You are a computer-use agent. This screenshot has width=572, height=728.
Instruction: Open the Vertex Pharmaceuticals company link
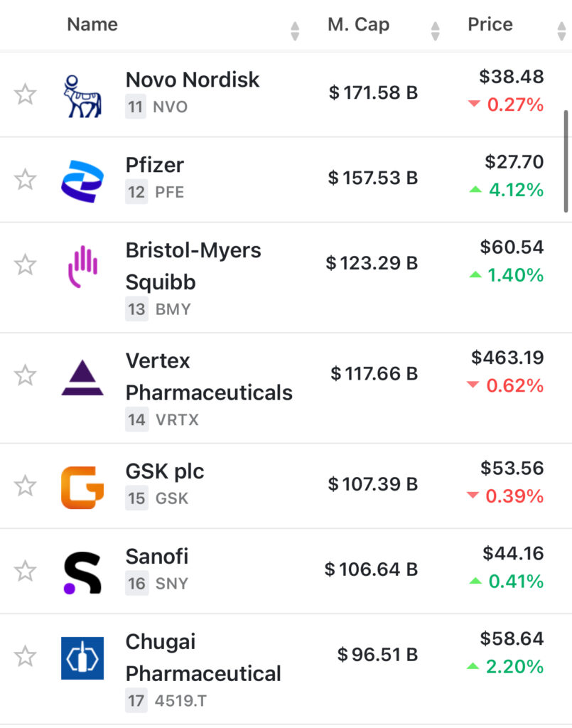(x=208, y=377)
